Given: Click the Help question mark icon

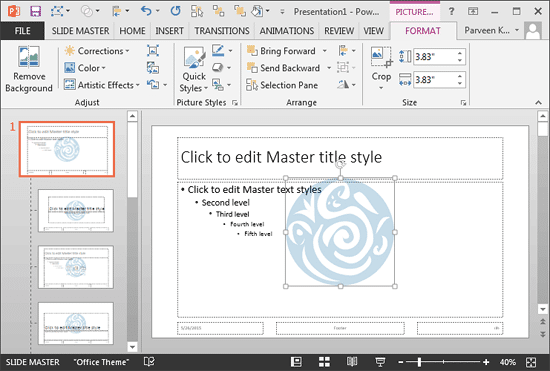Looking at the screenshot, I should click(451, 12).
